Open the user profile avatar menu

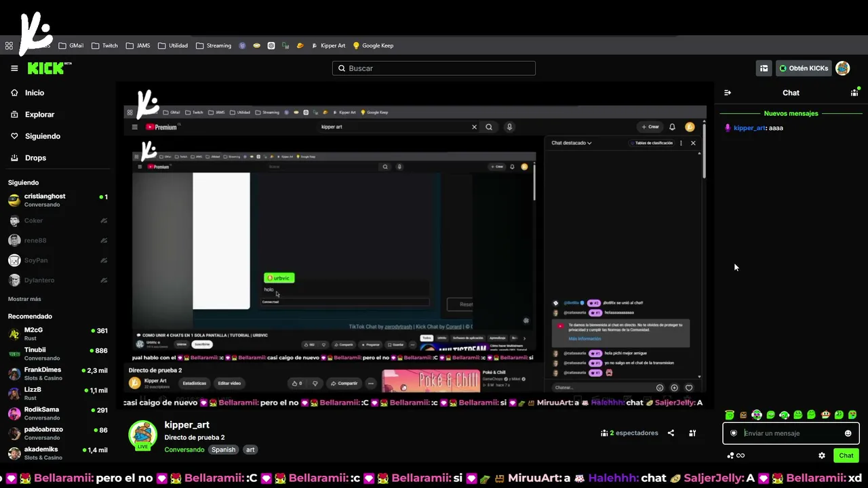[x=843, y=68]
